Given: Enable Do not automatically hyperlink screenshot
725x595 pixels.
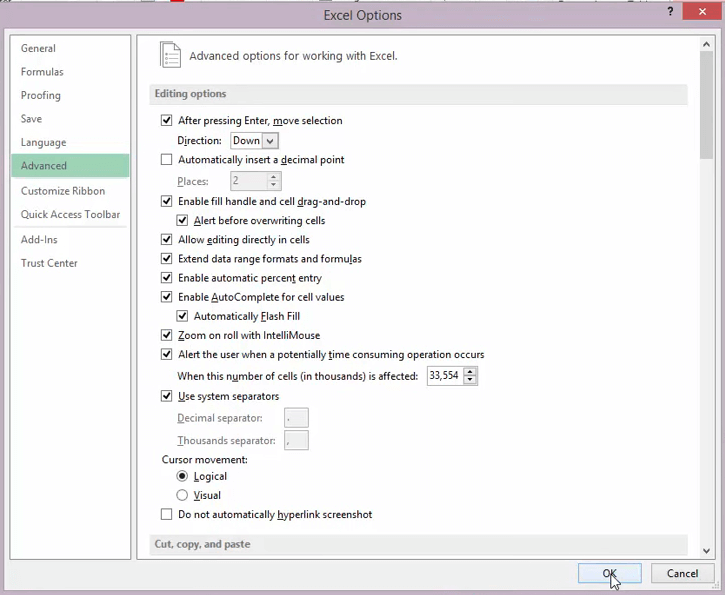Looking at the screenshot, I should [166, 515].
